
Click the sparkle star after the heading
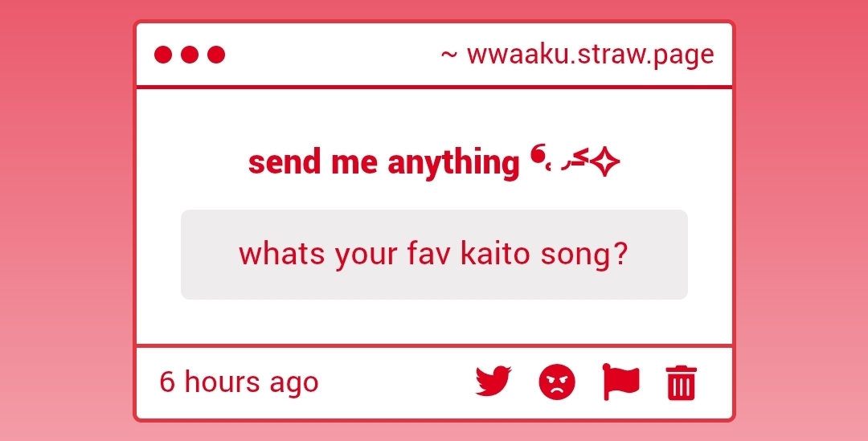point(606,163)
